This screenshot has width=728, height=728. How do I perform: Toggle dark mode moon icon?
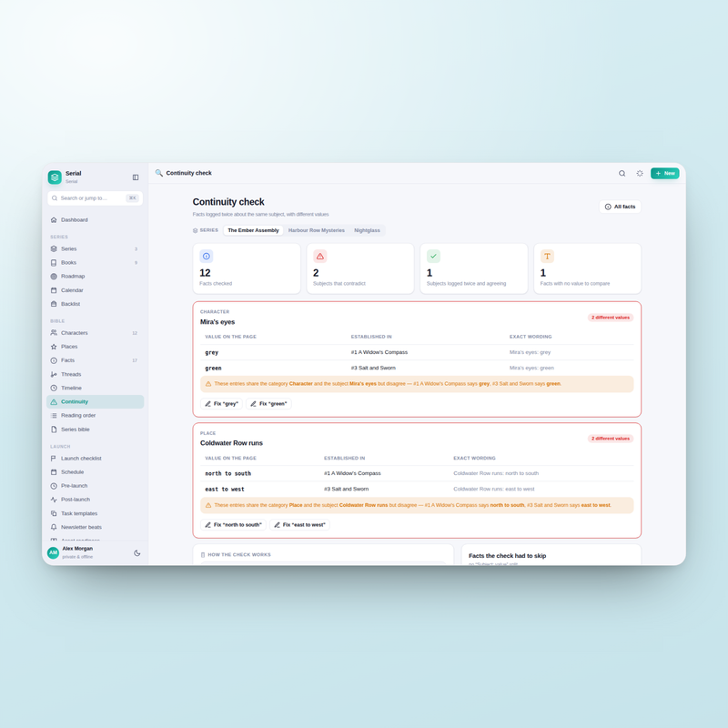point(137,553)
